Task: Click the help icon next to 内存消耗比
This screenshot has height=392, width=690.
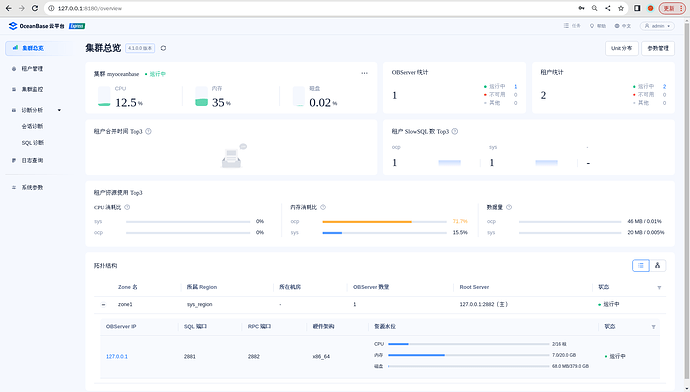Action: tap(323, 207)
